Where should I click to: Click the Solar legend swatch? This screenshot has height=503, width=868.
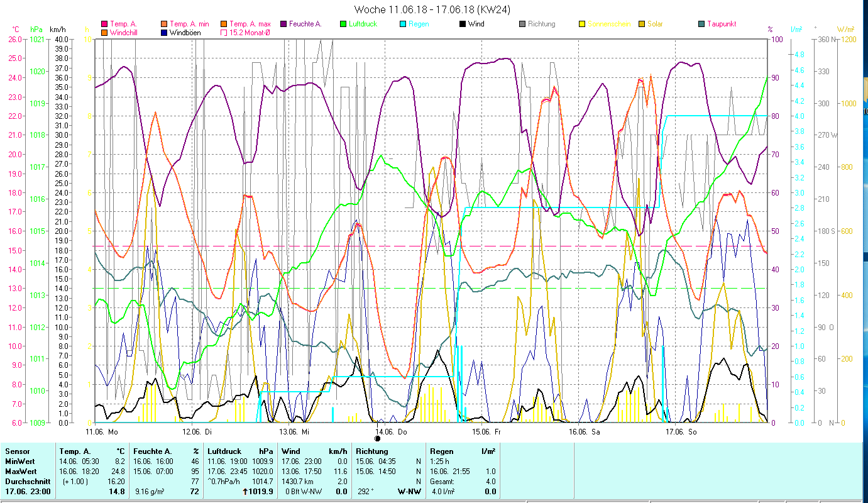point(642,24)
